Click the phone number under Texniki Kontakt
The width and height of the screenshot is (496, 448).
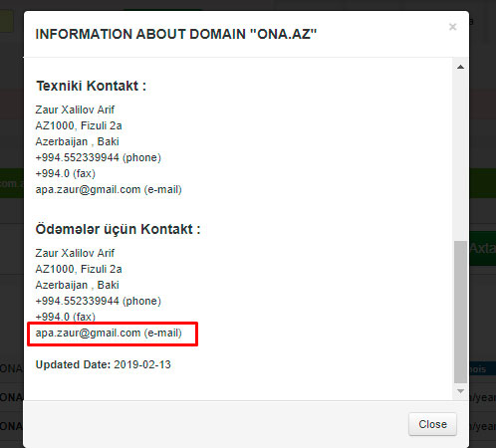coord(99,157)
